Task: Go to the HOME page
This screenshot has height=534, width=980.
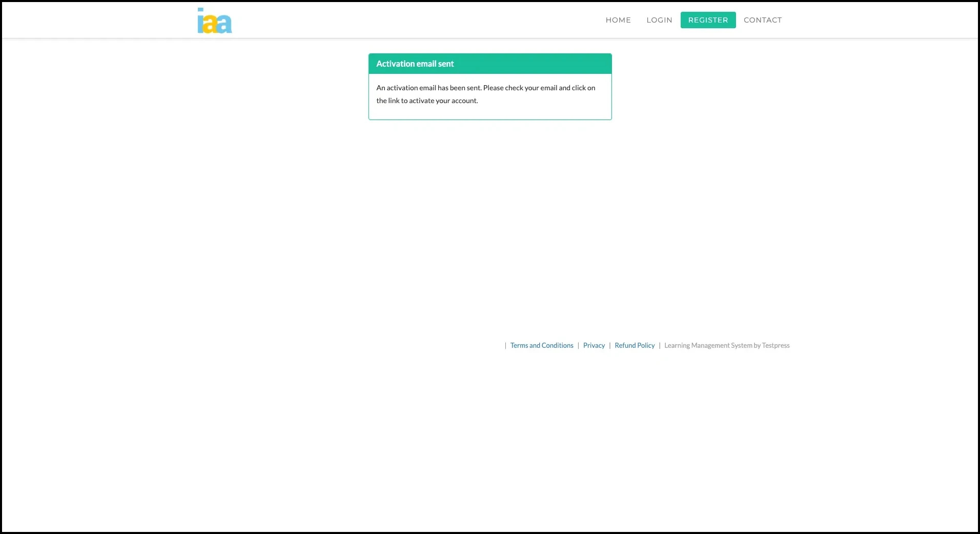Action: [x=618, y=20]
